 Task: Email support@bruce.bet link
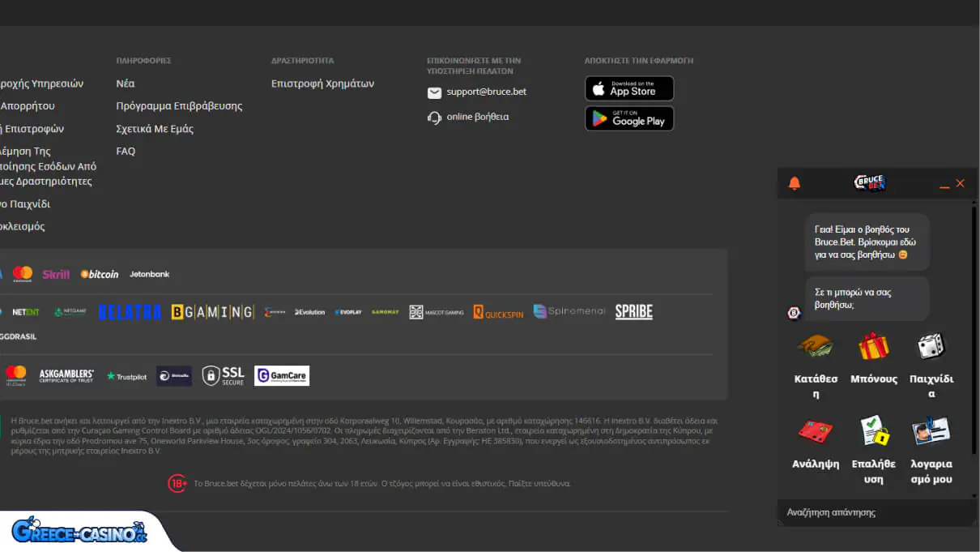[x=486, y=92]
